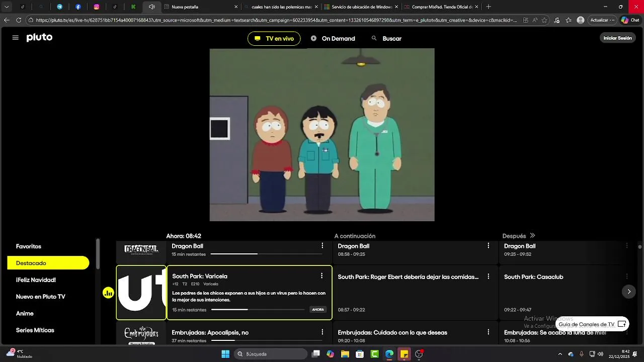Click the Actualizar browser button

(x=602, y=20)
